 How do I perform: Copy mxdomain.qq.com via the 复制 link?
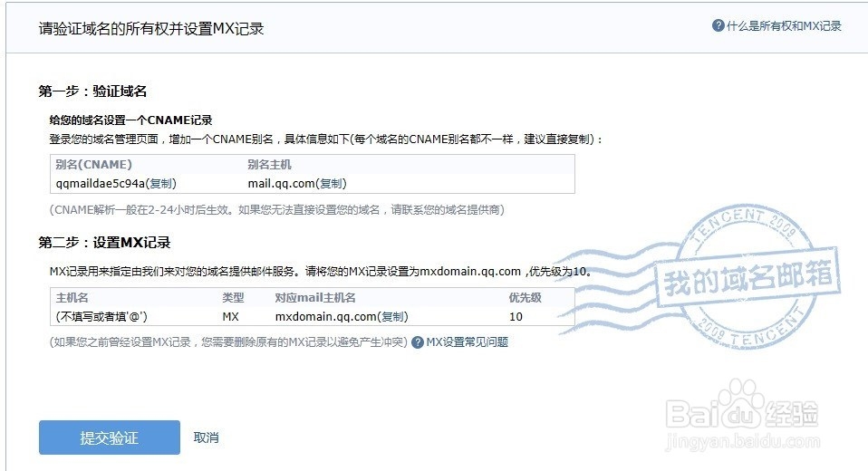pyautogui.click(x=392, y=317)
